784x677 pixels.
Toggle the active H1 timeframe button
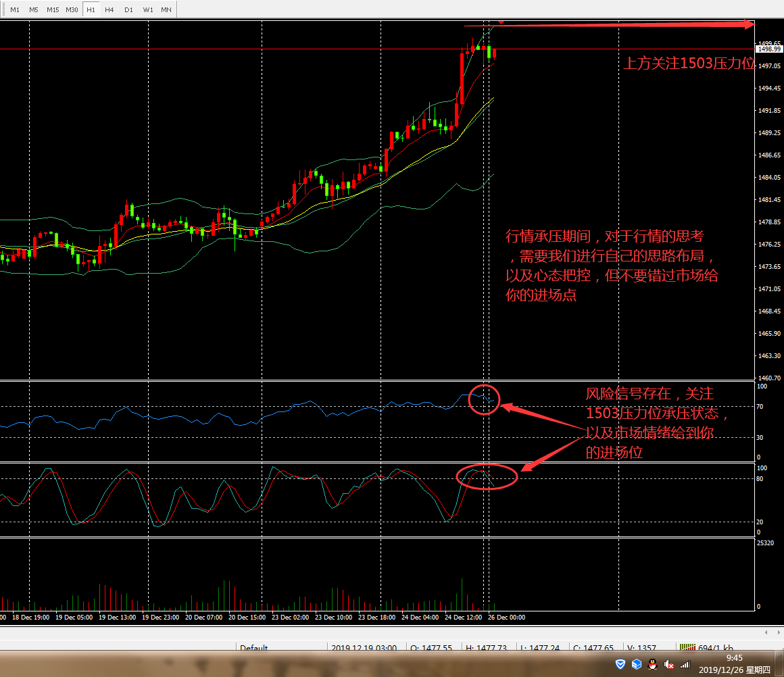pos(90,9)
